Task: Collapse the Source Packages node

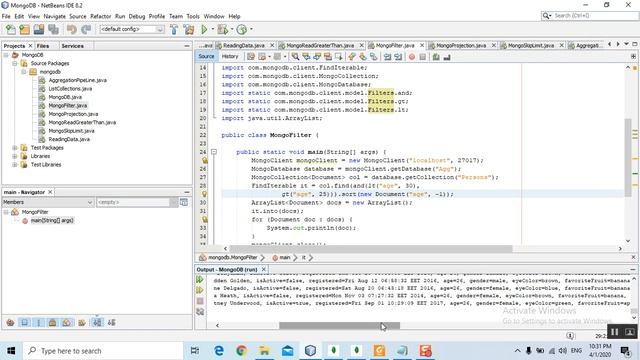Action: tap(15, 63)
